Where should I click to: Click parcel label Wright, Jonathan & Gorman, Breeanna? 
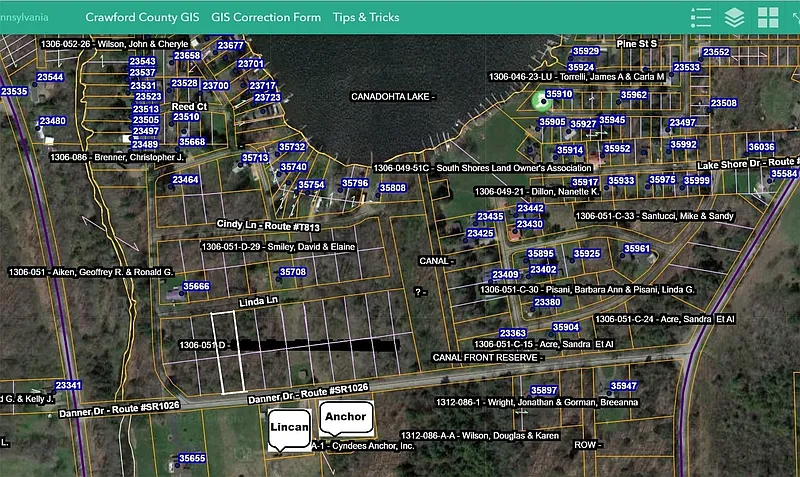tap(535, 402)
